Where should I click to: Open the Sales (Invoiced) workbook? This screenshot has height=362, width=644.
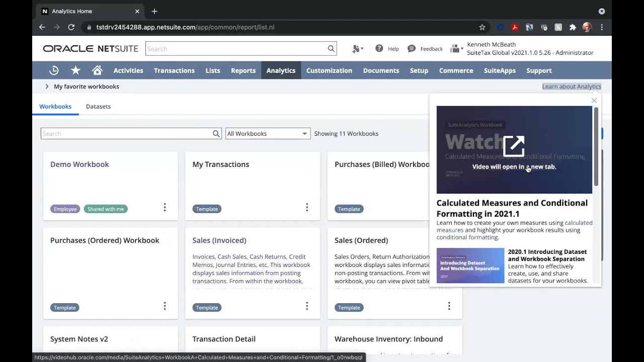click(x=219, y=240)
